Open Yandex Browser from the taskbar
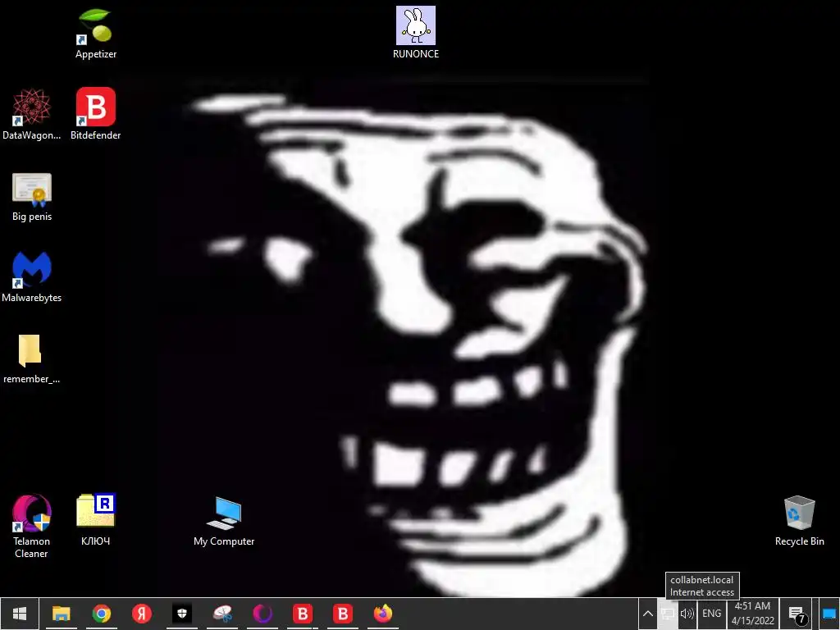 (141, 614)
